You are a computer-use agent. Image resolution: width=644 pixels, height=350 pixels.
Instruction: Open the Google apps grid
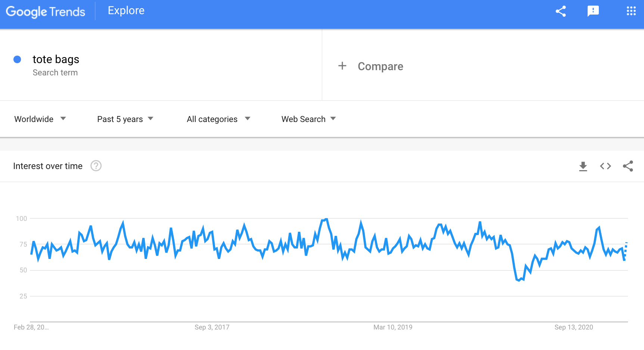tap(631, 11)
